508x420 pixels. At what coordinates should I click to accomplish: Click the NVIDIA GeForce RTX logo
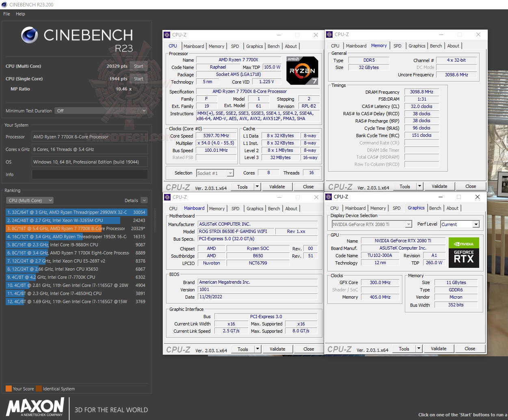[464, 252]
